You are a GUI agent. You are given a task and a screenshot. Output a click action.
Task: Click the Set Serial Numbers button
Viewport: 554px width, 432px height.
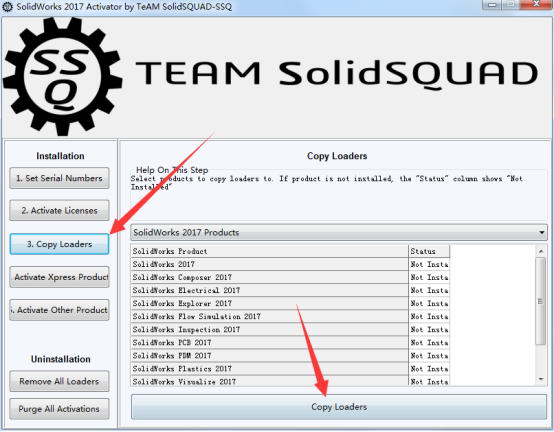point(59,178)
